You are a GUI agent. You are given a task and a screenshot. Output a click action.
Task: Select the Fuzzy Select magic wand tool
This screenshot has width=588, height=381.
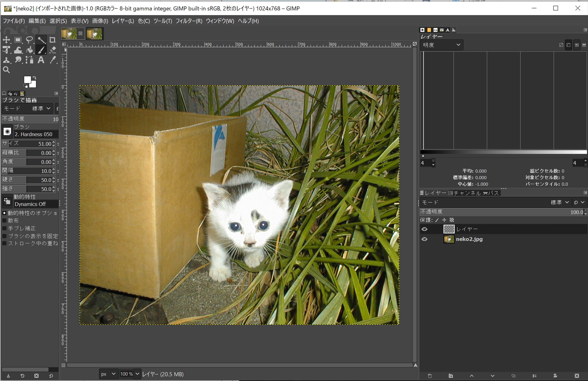click(x=41, y=40)
